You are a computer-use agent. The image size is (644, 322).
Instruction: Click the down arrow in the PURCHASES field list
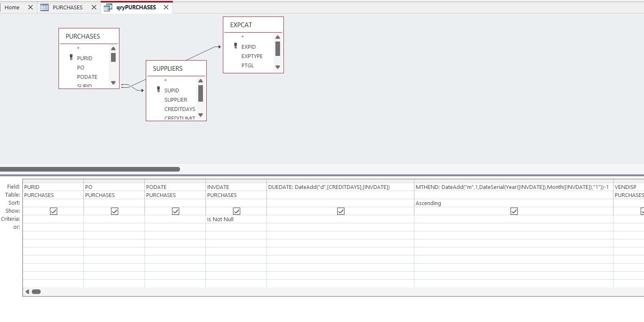[x=113, y=83]
